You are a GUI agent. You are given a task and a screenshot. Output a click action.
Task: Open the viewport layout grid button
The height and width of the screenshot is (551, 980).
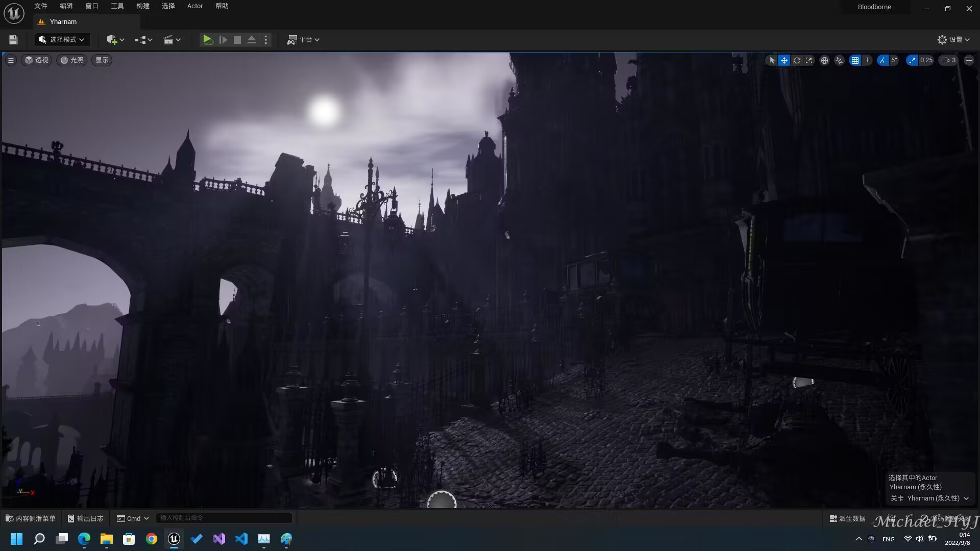coord(969,60)
